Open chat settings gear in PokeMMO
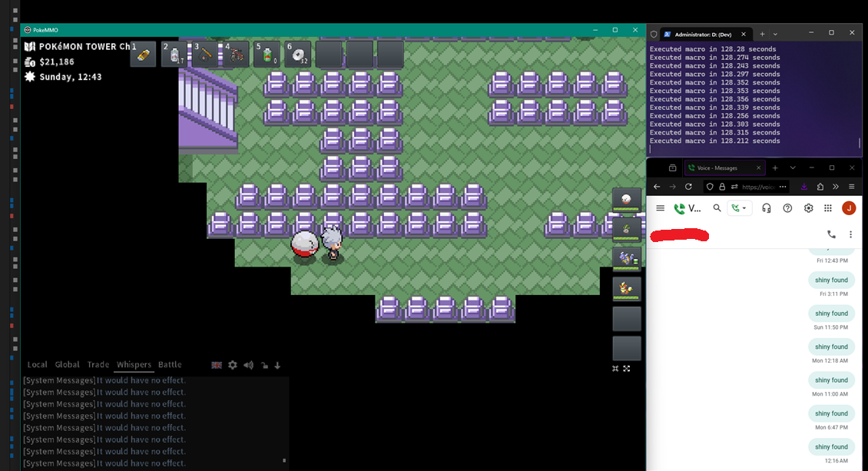The image size is (868, 471). coord(233,365)
